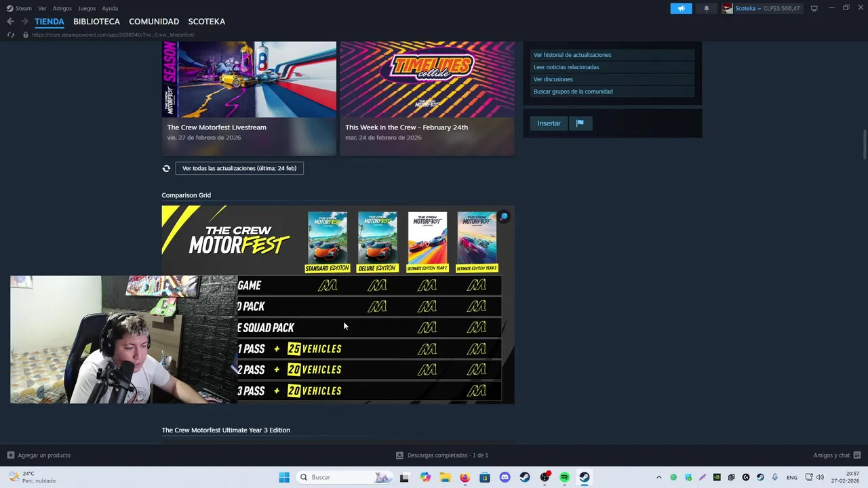Open the Ver menu
Image resolution: width=868 pixels, height=488 pixels.
point(42,8)
